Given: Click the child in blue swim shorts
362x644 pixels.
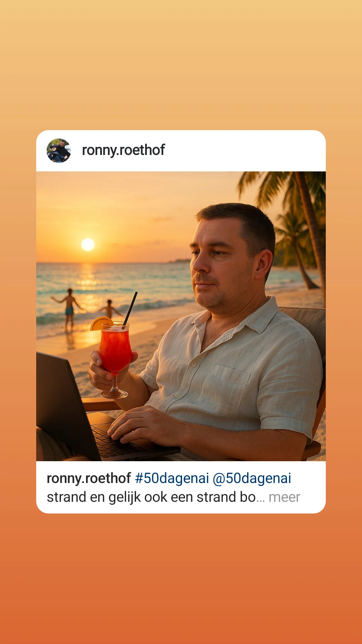Looking at the screenshot, I should [69, 309].
